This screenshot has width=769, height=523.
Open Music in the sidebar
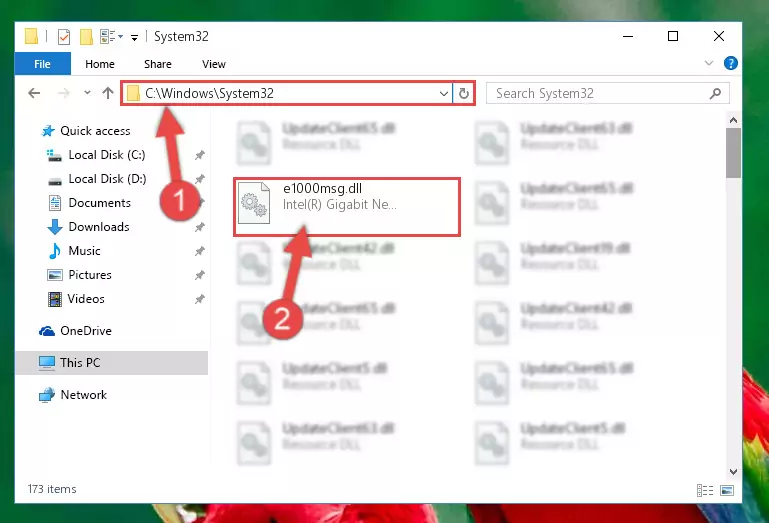pos(84,251)
